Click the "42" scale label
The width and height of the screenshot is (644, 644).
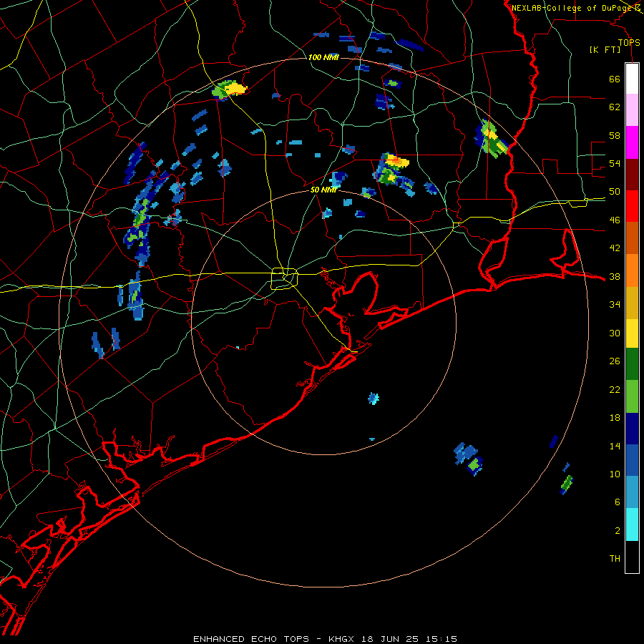pos(615,248)
